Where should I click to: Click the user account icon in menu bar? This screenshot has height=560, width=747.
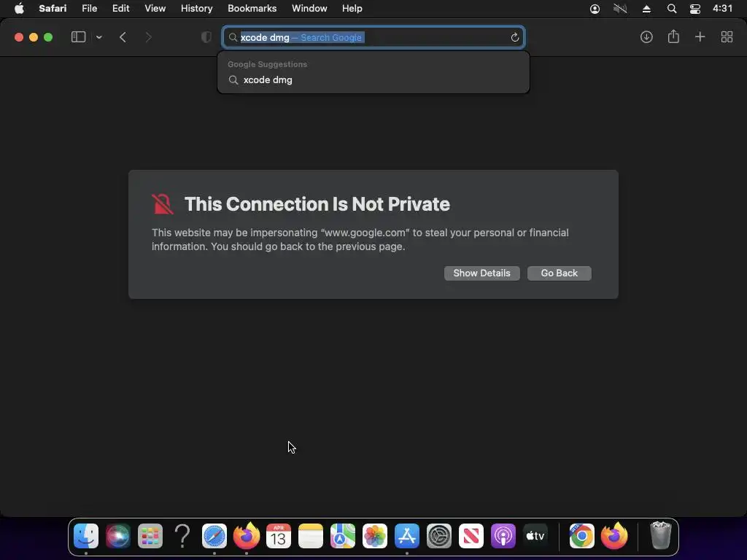point(595,9)
